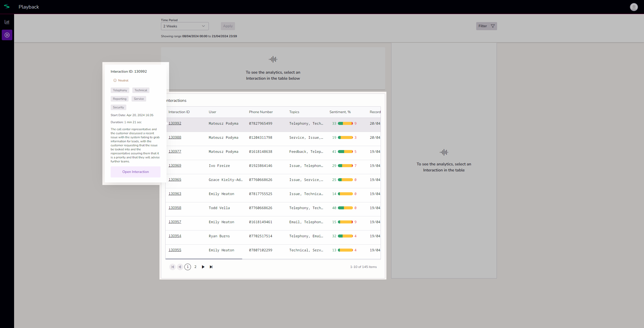Open the Filter options
Screen dimensions: 644x328
tap(486, 26)
